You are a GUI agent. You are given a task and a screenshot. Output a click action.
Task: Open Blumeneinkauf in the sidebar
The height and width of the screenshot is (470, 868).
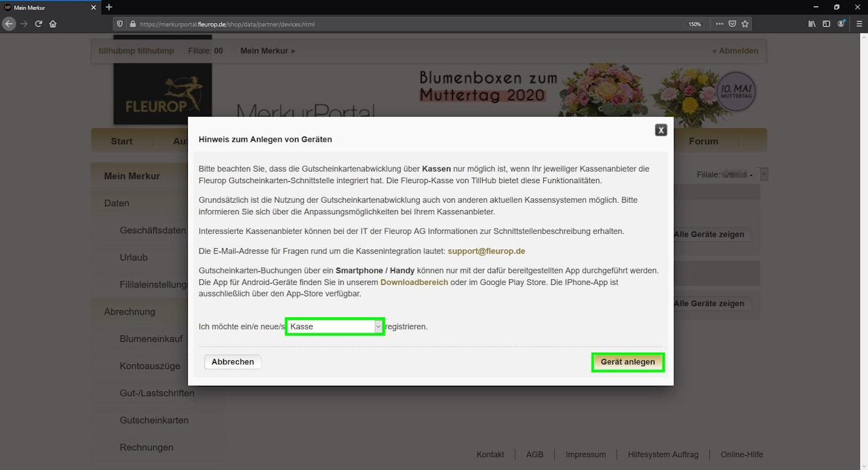point(151,339)
